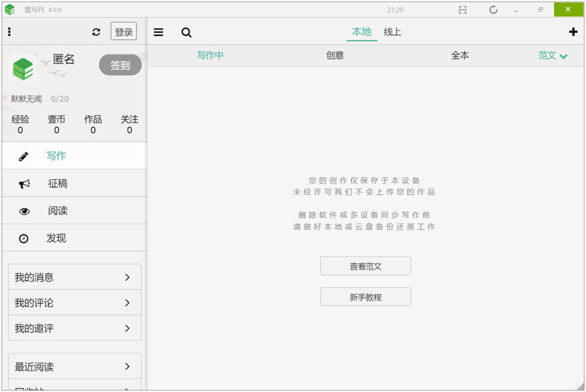The width and height of the screenshot is (586, 392).
Task: Expand the 范文 dropdown
Action: (553, 55)
